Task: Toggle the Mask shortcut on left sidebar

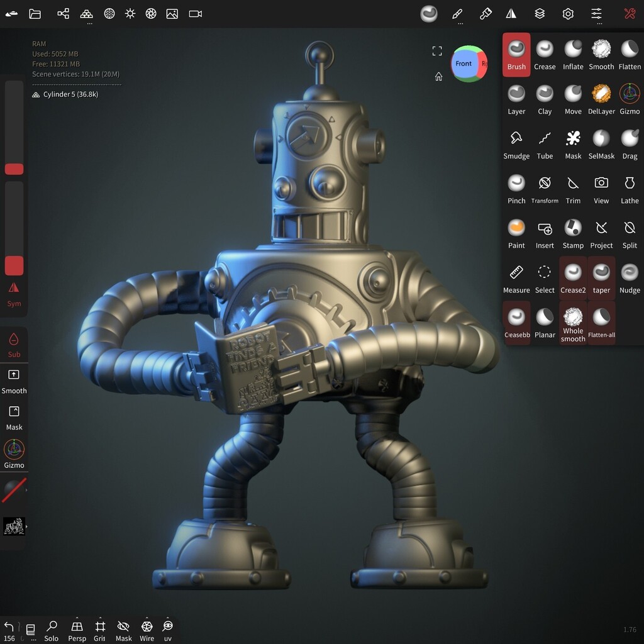Action: click(x=14, y=418)
